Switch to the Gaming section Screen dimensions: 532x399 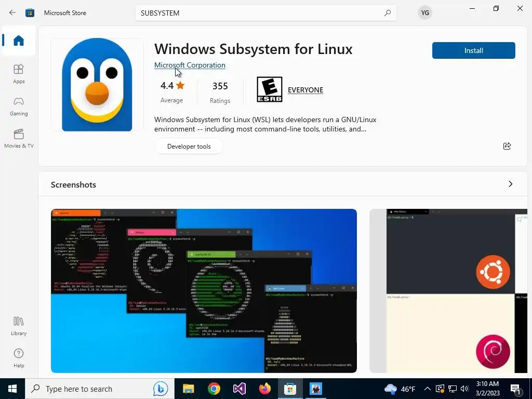point(19,107)
